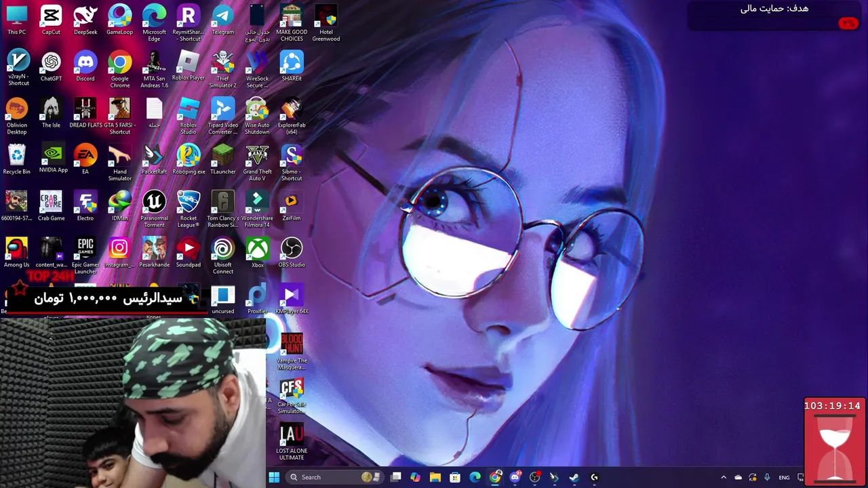Image resolution: width=868 pixels, height=488 pixels.
Task: Select the EA app icon
Action: [x=85, y=159]
